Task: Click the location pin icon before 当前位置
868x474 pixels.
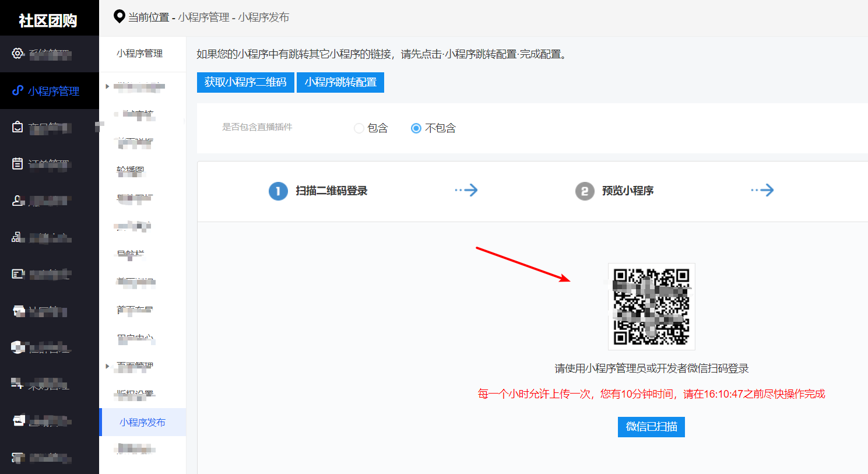Action: [x=120, y=16]
